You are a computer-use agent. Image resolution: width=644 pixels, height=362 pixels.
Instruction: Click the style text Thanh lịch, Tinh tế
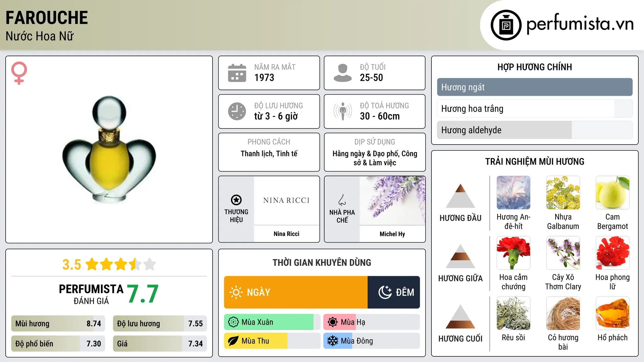tap(269, 154)
